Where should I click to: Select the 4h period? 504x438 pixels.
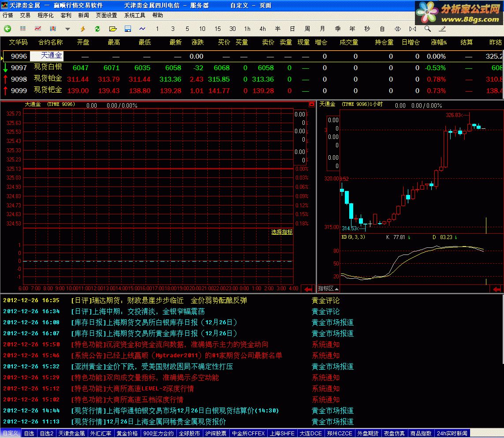(x=263, y=29)
